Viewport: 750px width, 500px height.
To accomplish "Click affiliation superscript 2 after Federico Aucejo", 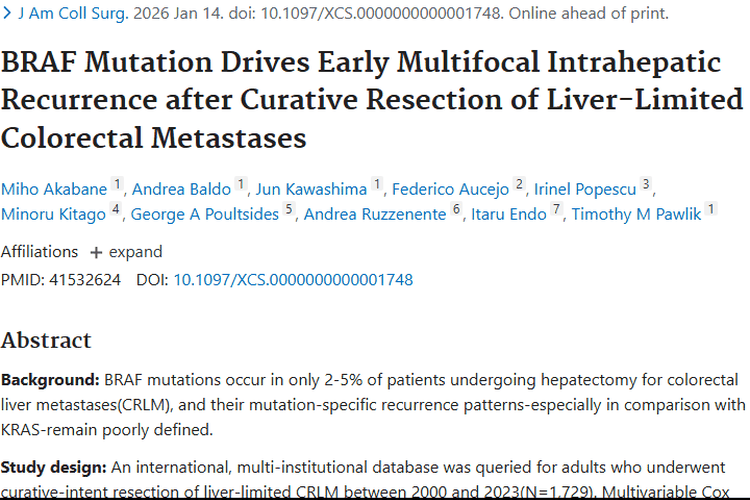I will [x=520, y=184].
